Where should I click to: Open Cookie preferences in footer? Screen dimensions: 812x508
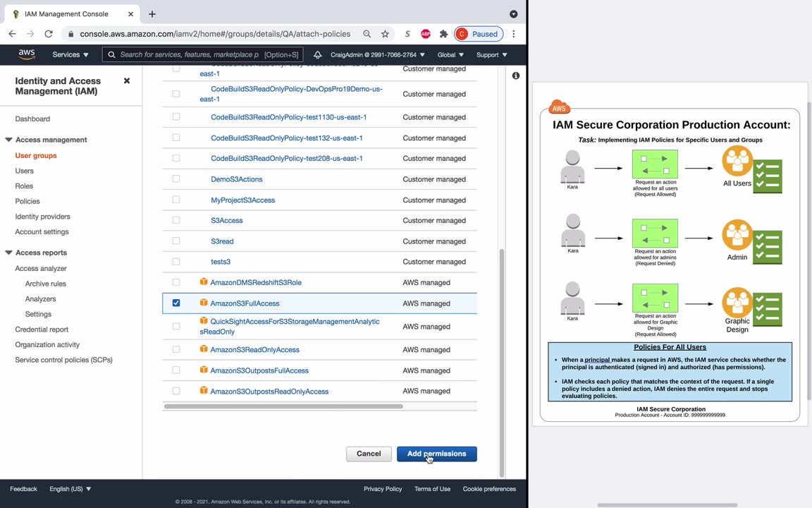point(489,489)
